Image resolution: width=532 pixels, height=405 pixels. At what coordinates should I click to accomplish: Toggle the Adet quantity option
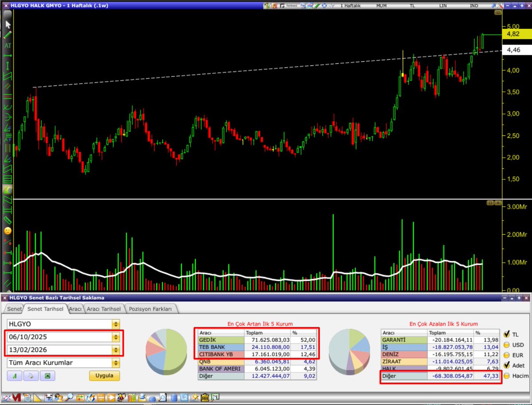pos(507,365)
